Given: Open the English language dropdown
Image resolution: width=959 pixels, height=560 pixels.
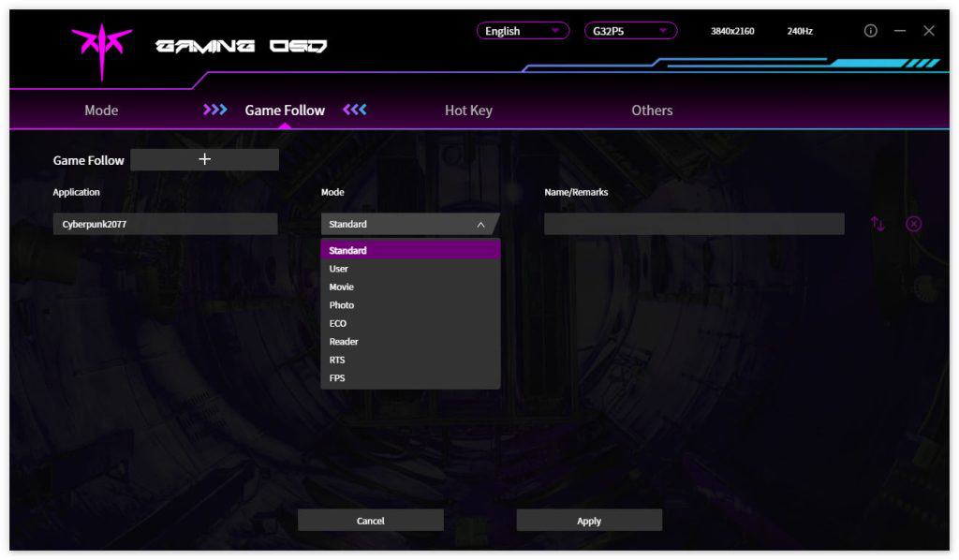Looking at the screenshot, I should click(523, 31).
